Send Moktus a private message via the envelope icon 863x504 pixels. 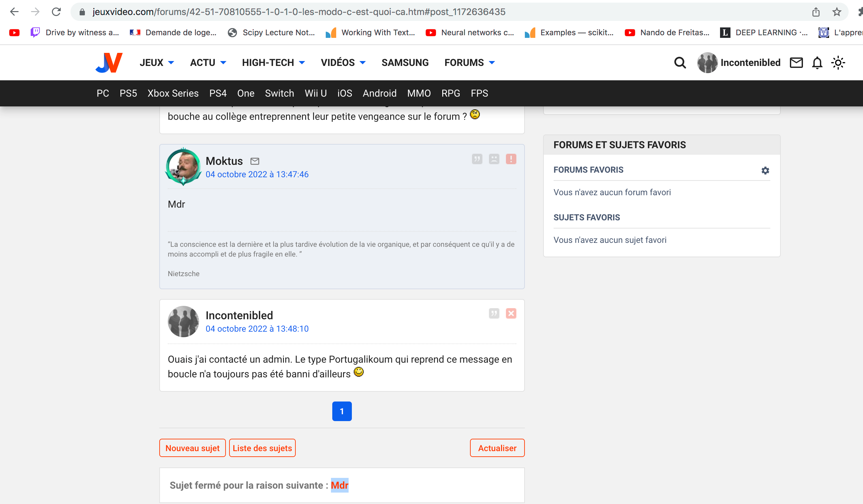click(255, 161)
